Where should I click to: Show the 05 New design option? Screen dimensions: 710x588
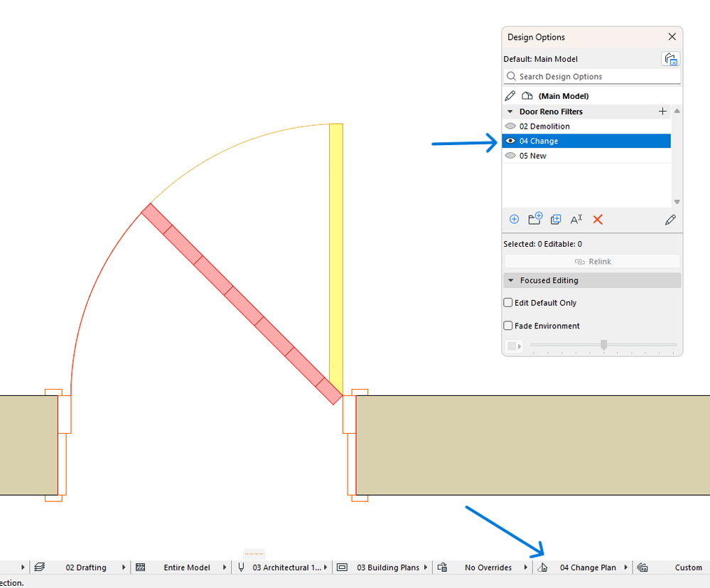(510, 156)
